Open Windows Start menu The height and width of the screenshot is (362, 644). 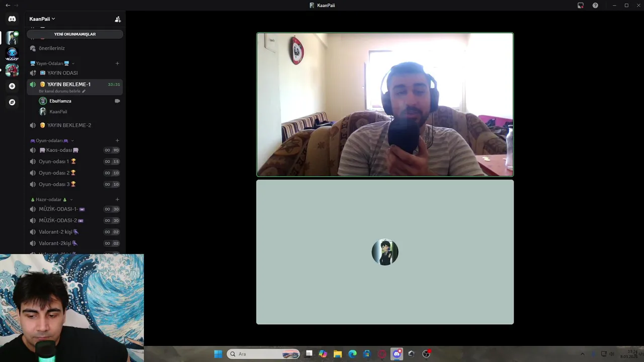point(218,354)
